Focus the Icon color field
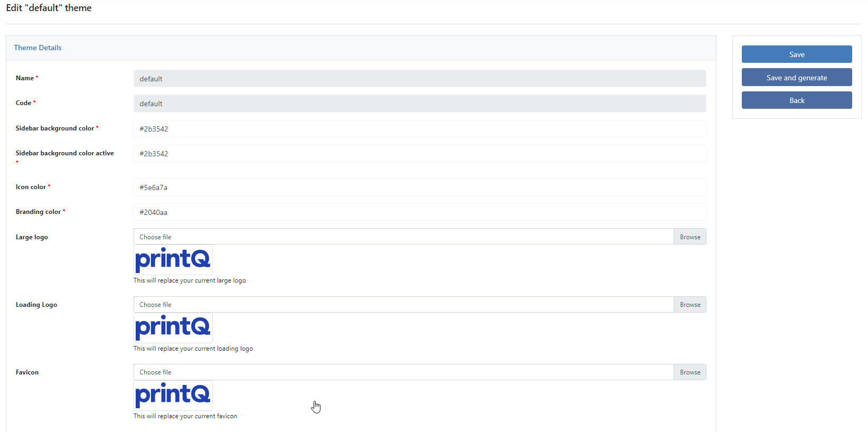The width and height of the screenshot is (868, 432). (x=420, y=187)
